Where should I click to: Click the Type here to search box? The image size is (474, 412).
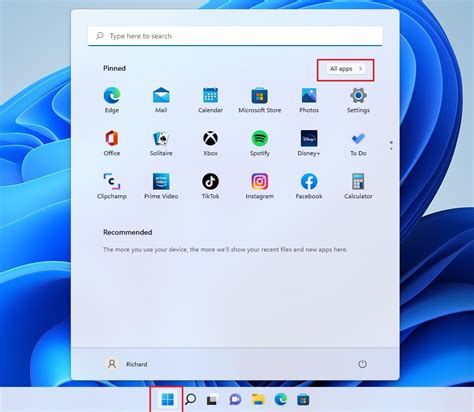coord(235,36)
